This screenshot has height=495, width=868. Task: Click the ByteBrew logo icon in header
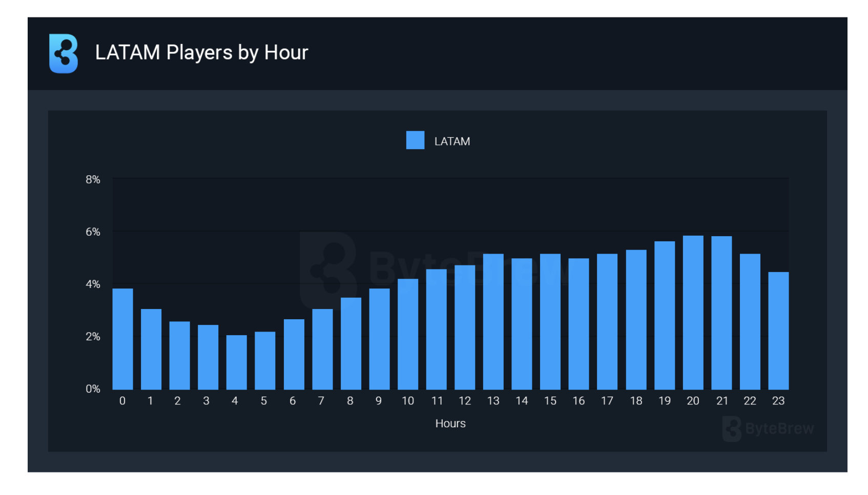point(64,53)
